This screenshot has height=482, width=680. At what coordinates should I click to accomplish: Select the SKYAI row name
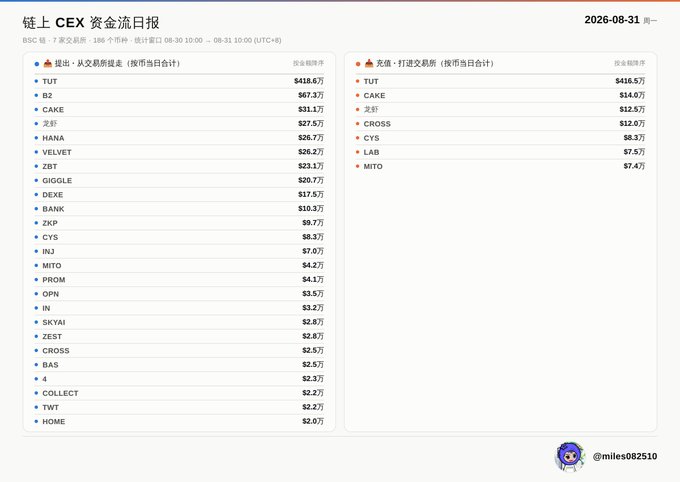(54, 322)
